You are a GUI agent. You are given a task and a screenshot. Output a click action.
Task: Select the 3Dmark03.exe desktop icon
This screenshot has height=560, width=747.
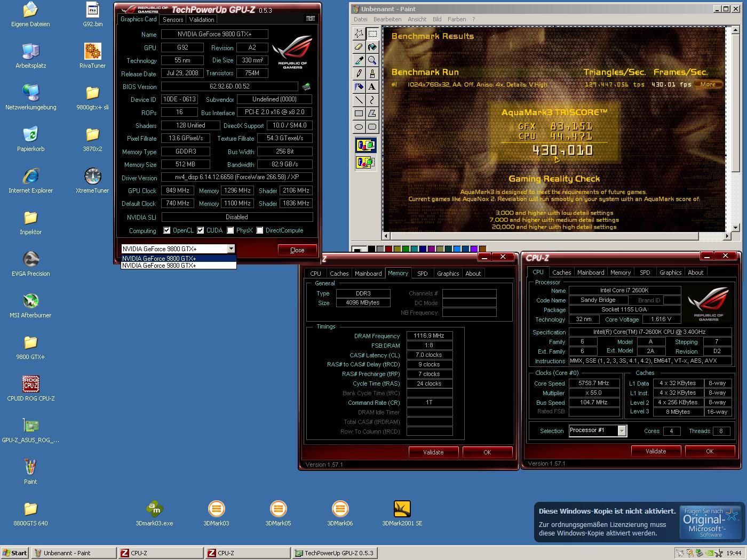[x=154, y=514]
